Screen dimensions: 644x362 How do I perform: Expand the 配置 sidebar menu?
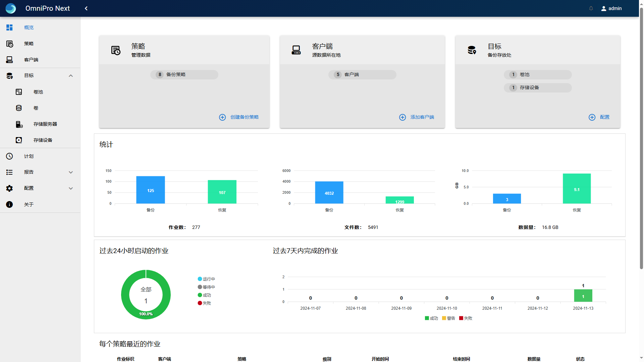coord(71,188)
